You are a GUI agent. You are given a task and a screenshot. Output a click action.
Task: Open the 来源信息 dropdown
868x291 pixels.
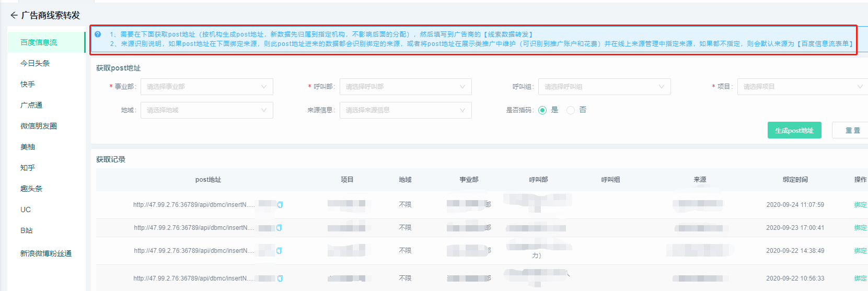405,110
